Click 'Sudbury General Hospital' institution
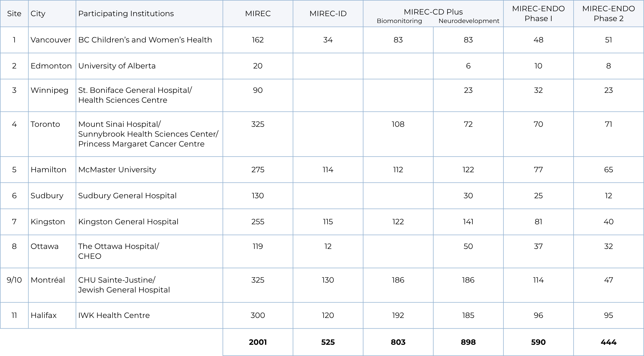The height and width of the screenshot is (356, 644). coord(127,196)
